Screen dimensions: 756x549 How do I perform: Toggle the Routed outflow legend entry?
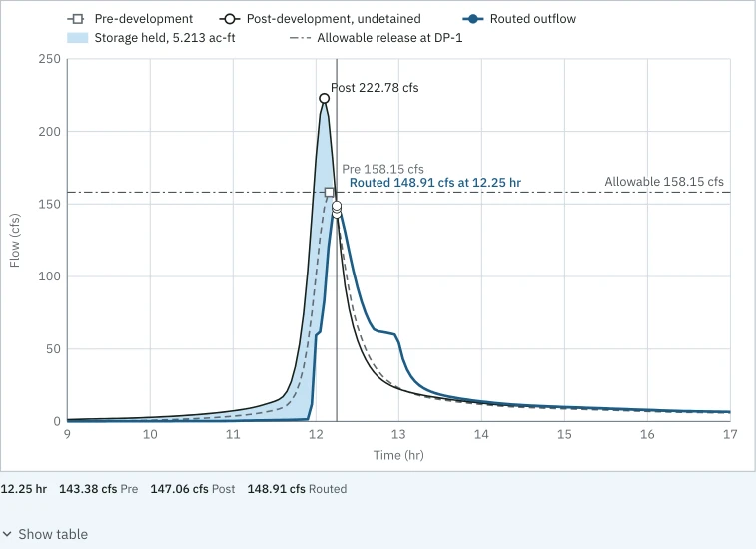(x=519, y=19)
